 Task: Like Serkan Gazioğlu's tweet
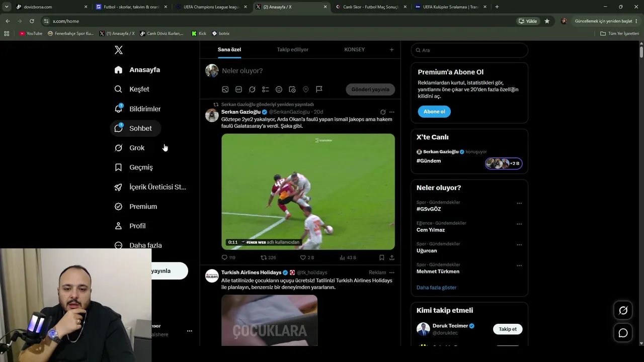pos(307,257)
